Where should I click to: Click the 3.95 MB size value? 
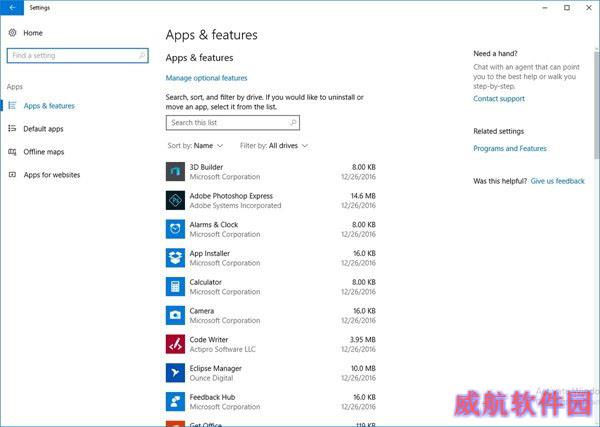(x=363, y=339)
